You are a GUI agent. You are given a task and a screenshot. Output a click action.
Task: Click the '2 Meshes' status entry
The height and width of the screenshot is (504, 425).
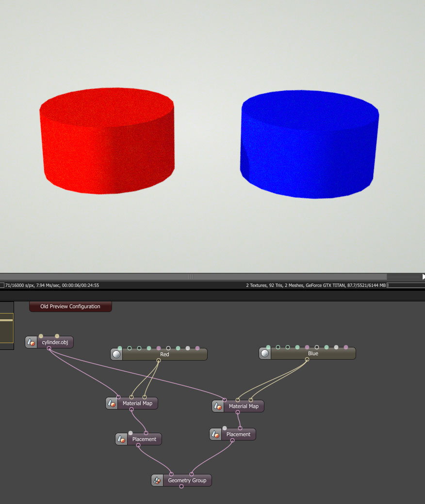click(294, 285)
